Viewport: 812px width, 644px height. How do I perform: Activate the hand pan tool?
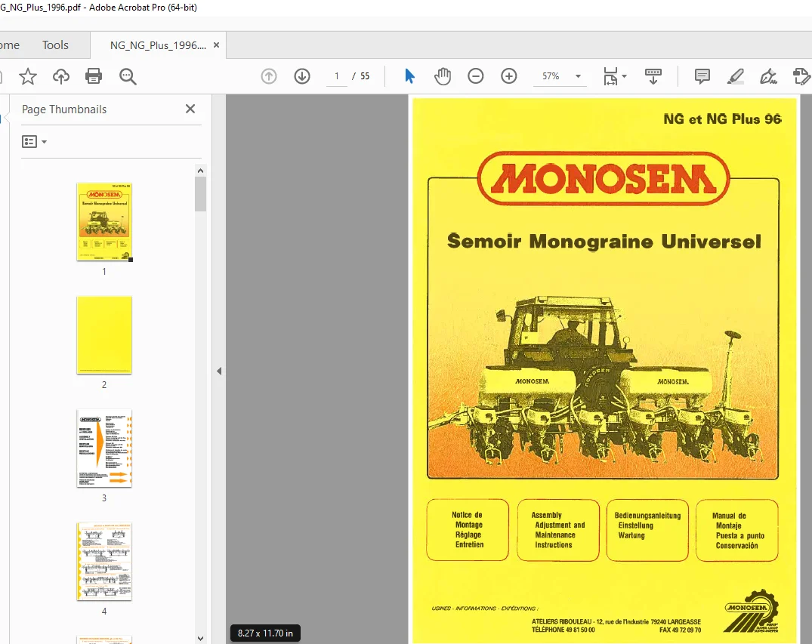point(443,76)
